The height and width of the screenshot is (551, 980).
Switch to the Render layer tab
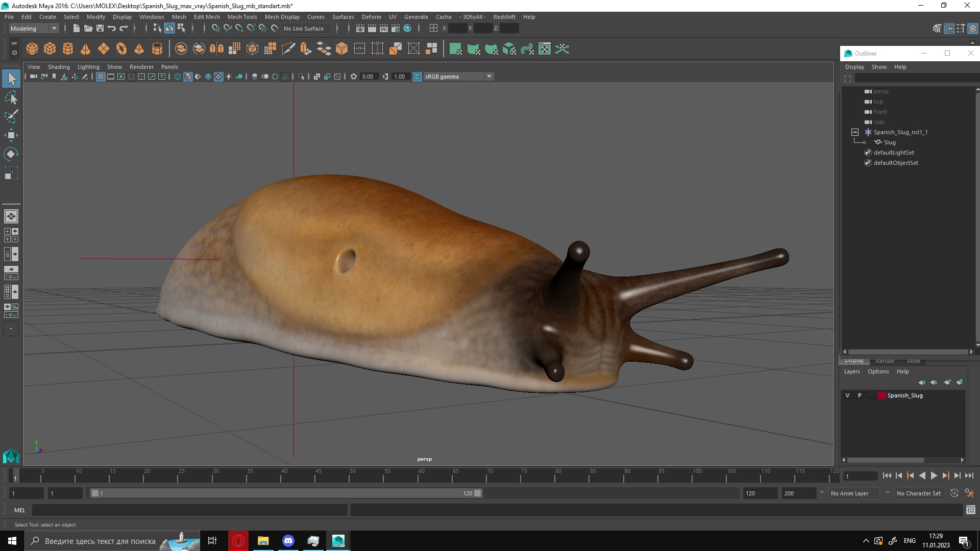tap(885, 361)
